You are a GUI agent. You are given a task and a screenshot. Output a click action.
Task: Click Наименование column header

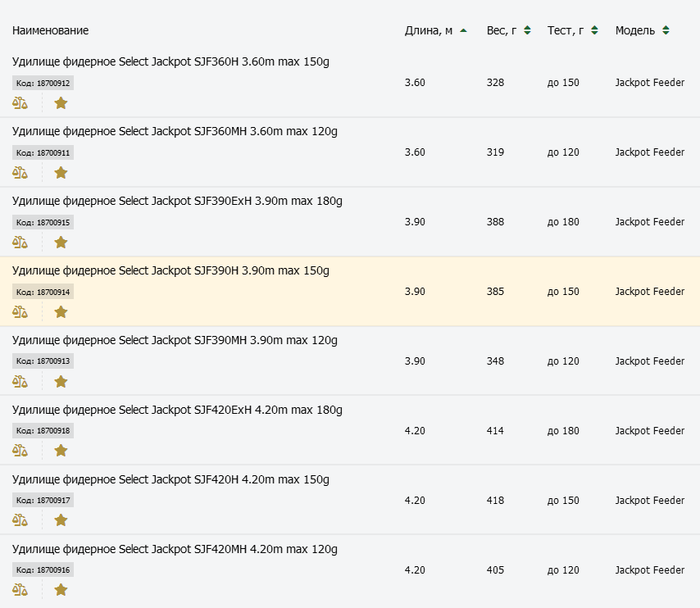coord(51,30)
